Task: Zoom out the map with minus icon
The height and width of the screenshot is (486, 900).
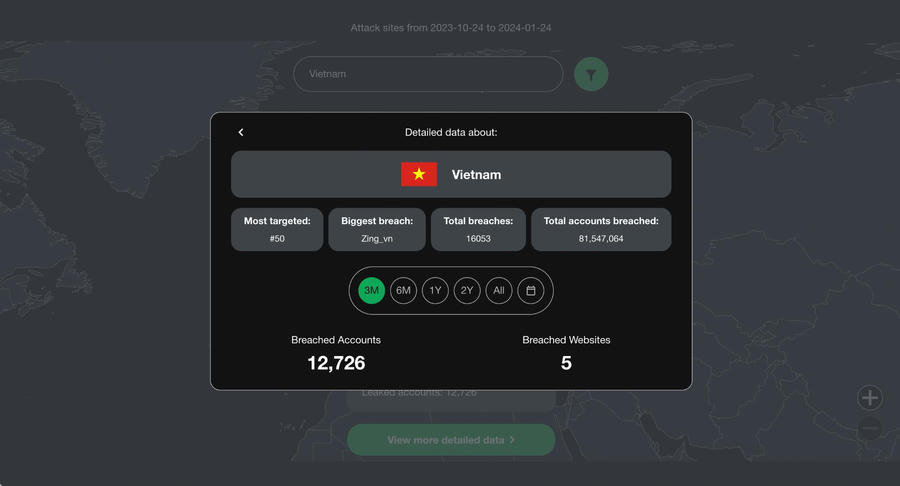Action: 870,428
